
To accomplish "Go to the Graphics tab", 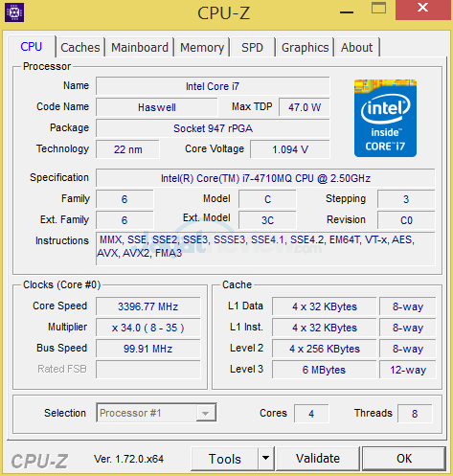I will 305,48.
